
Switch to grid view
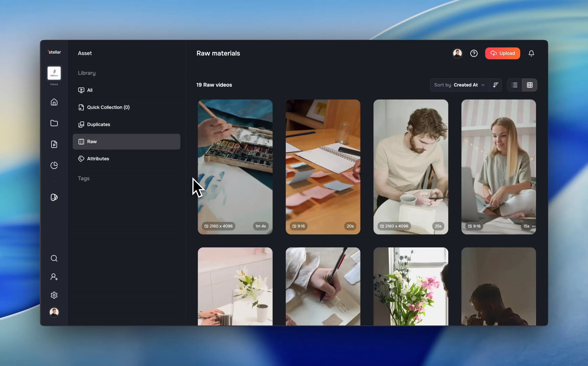pyautogui.click(x=530, y=85)
